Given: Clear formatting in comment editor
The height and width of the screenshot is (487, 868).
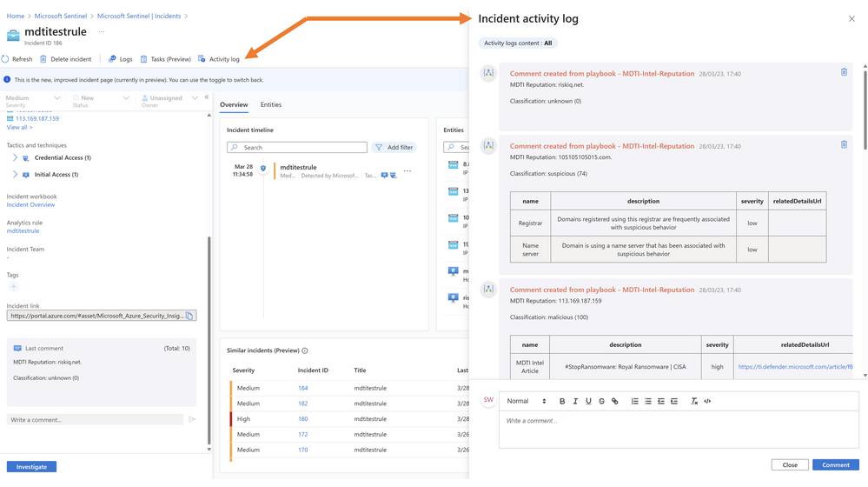Looking at the screenshot, I should tap(694, 401).
